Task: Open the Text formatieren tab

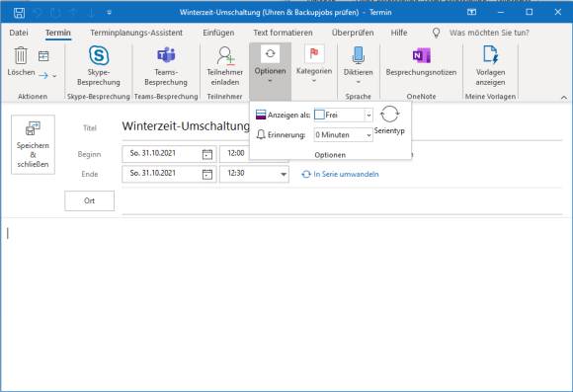Action: click(283, 33)
